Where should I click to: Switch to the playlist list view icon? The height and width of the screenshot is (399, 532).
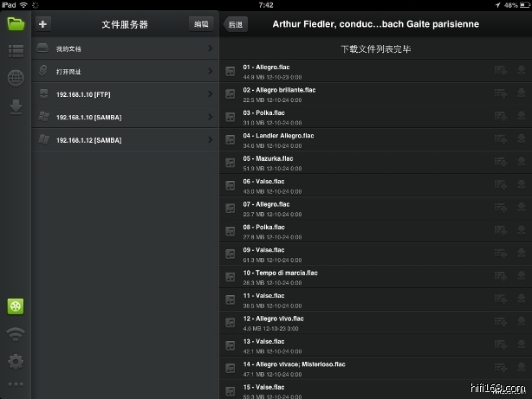[x=16, y=50]
